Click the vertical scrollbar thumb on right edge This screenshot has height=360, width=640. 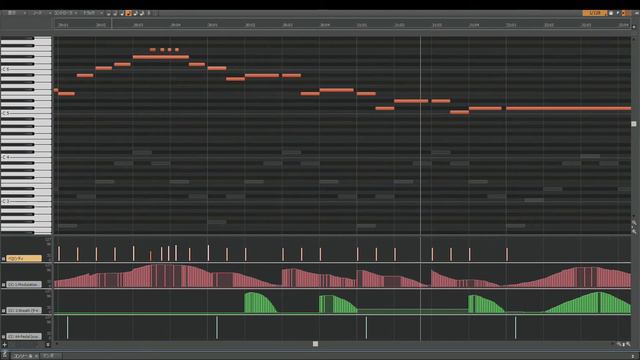pyautogui.click(x=633, y=124)
